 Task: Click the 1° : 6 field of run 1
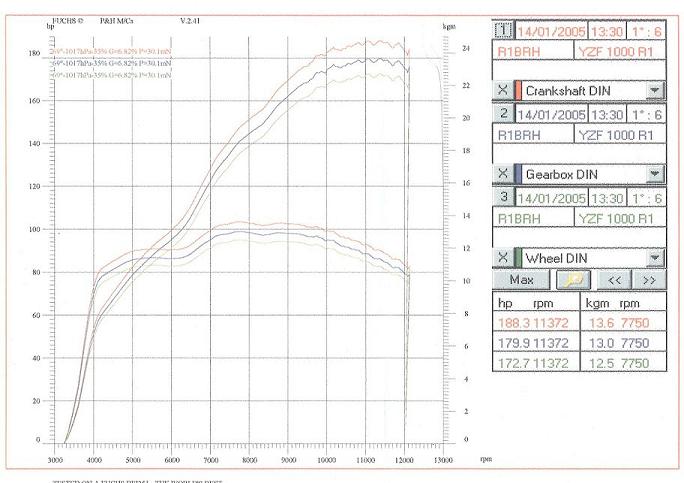pyautogui.click(x=646, y=31)
